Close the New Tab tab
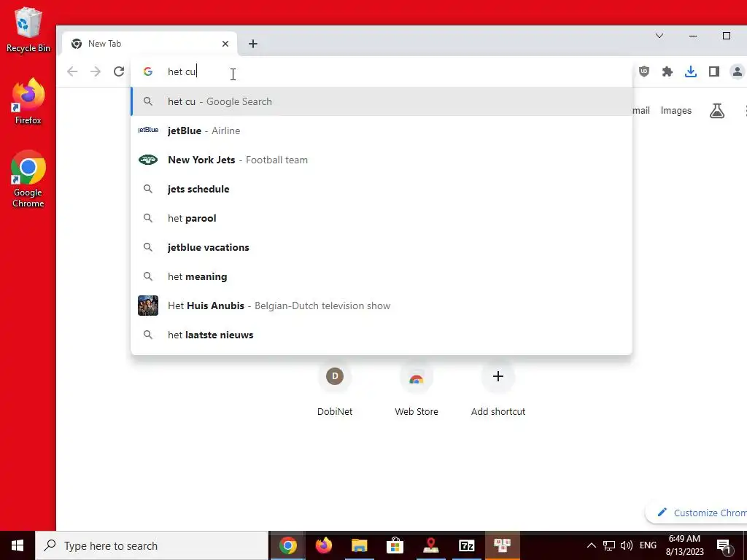The height and width of the screenshot is (560, 747). coord(225,44)
